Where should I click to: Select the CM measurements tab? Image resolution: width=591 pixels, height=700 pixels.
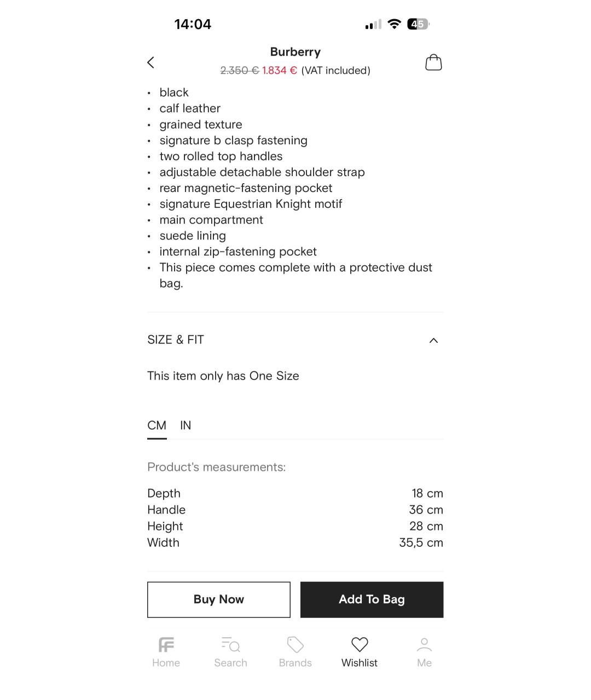(157, 425)
